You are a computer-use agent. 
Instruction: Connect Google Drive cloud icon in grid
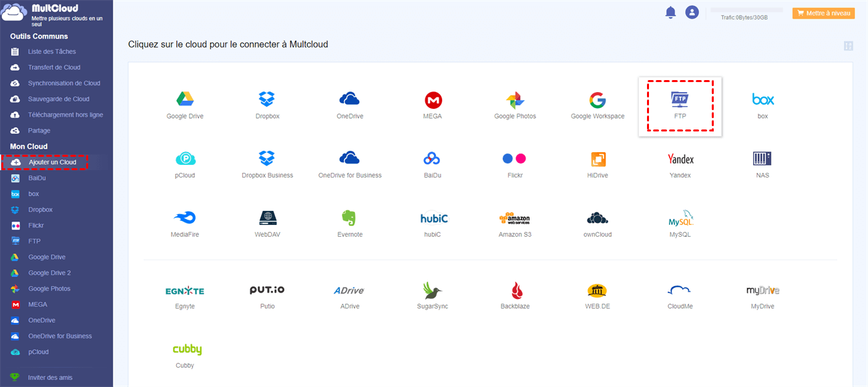pyautogui.click(x=185, y=99)
